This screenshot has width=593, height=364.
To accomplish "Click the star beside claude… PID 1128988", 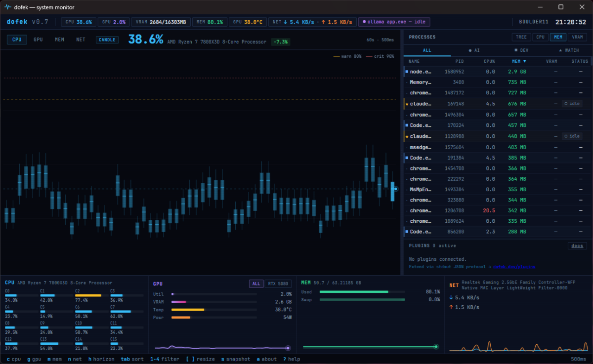I will (407, 136).
